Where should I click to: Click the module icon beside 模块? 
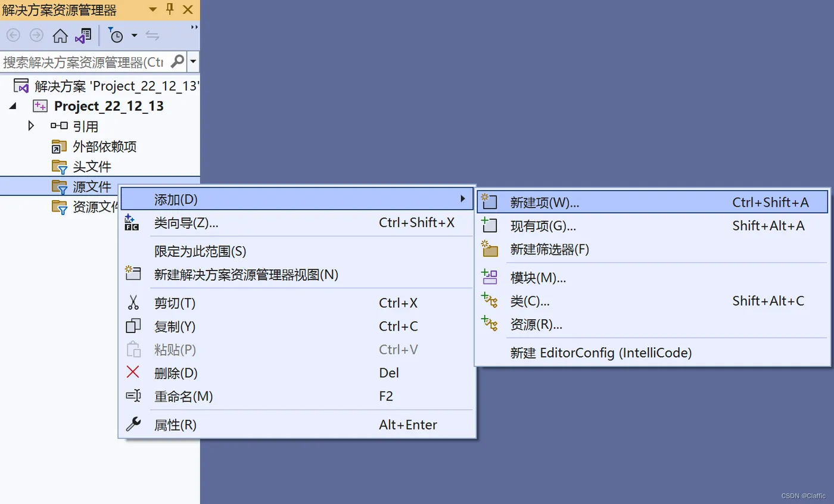[x=489, y=276]
